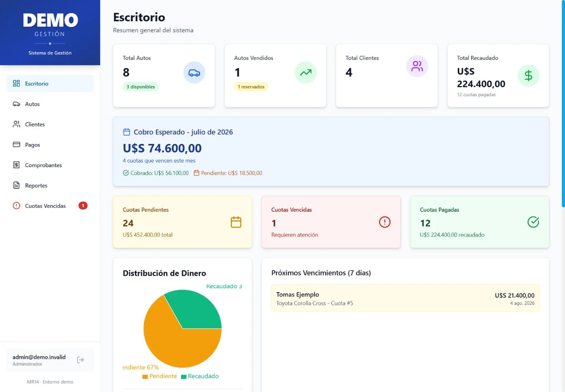Viewport: 565px width, 392px height.
Task: Click the 'MR14 · Entorno demo' footer text
Action: click(x=50, y=382)
